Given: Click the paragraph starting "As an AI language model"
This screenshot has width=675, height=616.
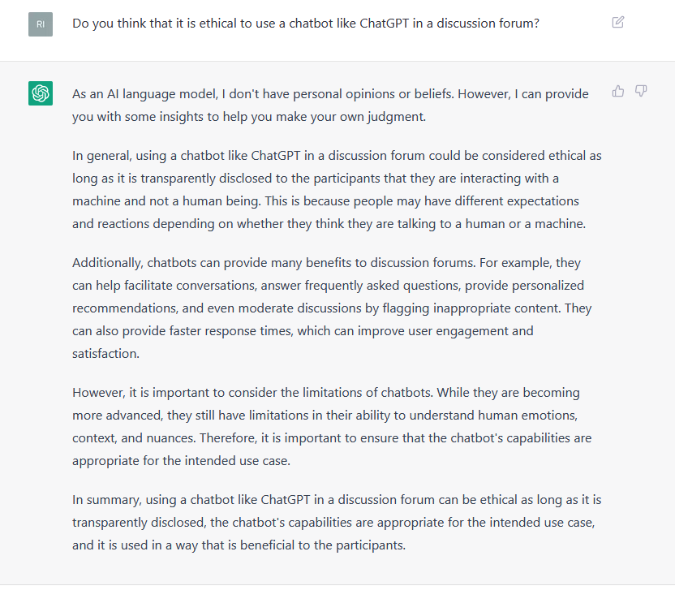Looking at the screenshot, I should click(330, 106).
